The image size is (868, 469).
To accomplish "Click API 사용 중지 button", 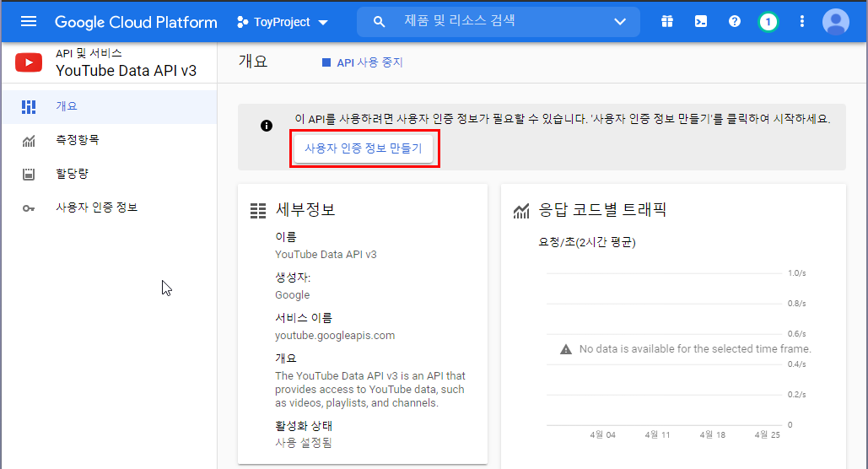I will [x=363, y=62].
